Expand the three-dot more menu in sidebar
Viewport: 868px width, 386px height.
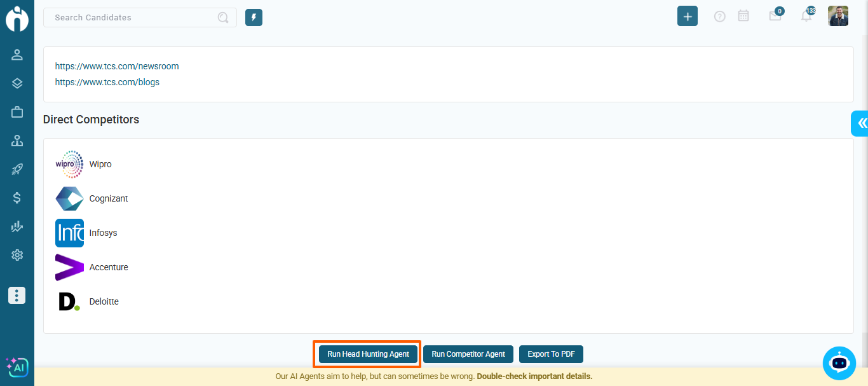click(17, 295)
